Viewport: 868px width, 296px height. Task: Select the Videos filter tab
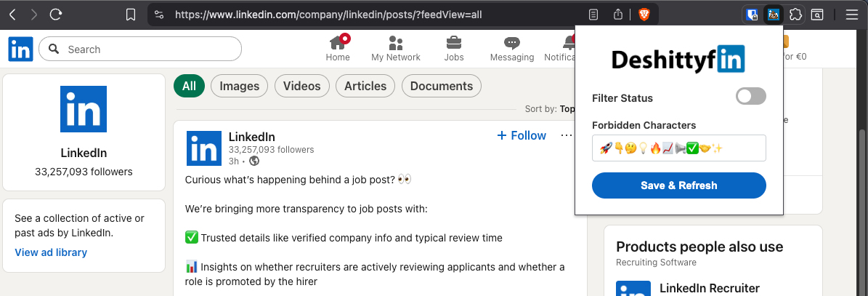(301, 86)
